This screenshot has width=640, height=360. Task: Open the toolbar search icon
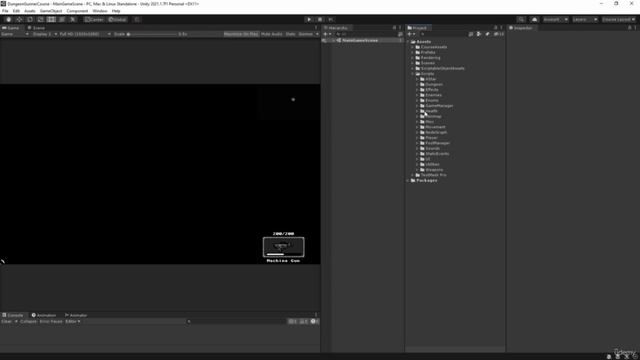point(521,20)
